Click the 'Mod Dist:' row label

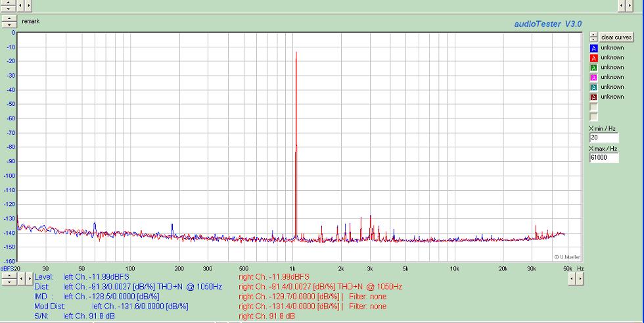click(x=50, y=307)
